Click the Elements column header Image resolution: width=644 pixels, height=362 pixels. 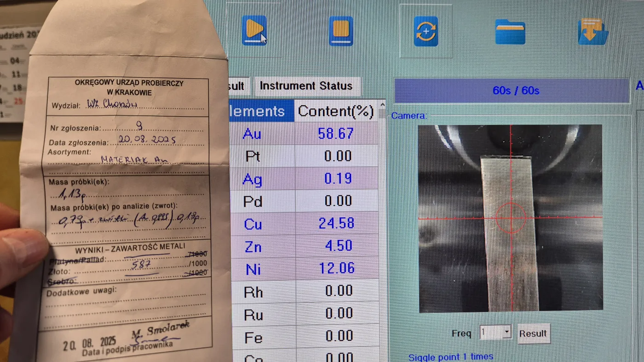(261, 112)
